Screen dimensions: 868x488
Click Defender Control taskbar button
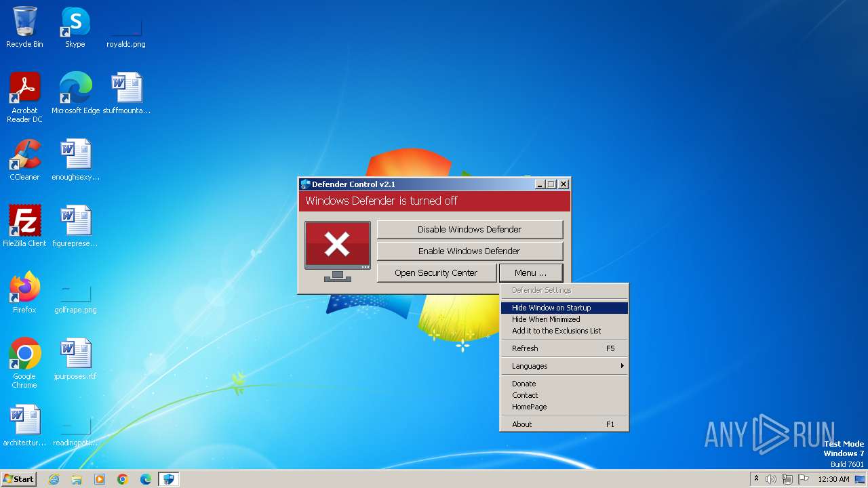(x=168, y=479)
